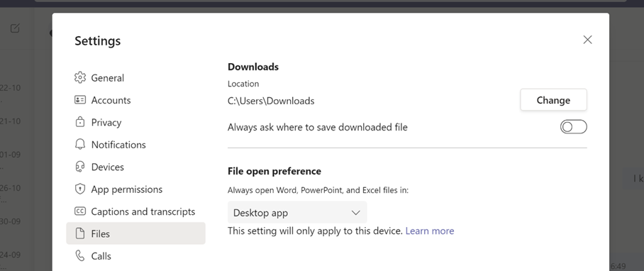The image size is (644, 271).
Task: Click the Change download location button
Action: tap(553, 100)
